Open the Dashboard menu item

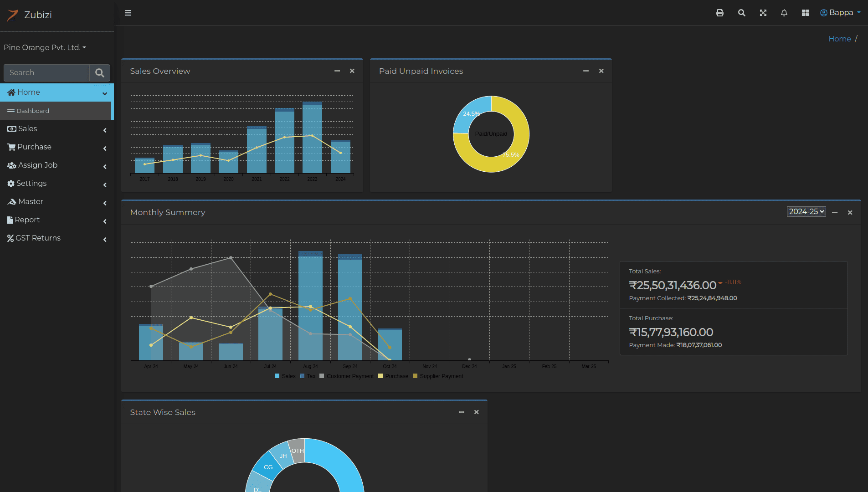[x=32, y=111]
